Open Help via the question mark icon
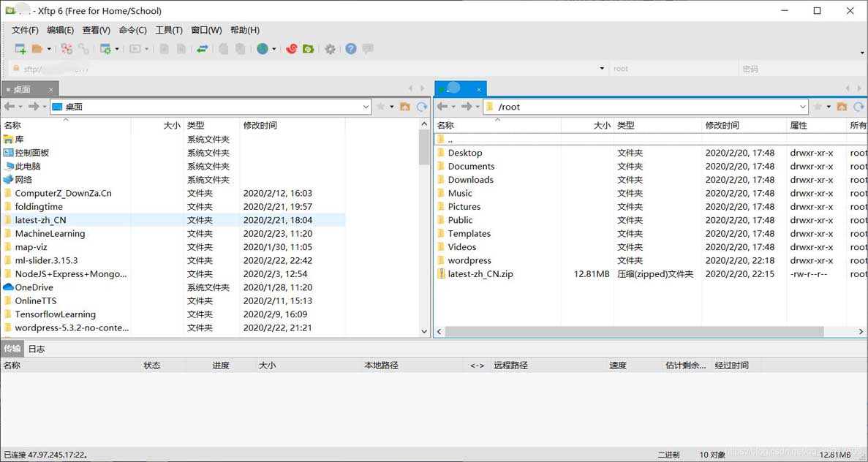 [x=351, y=49]
